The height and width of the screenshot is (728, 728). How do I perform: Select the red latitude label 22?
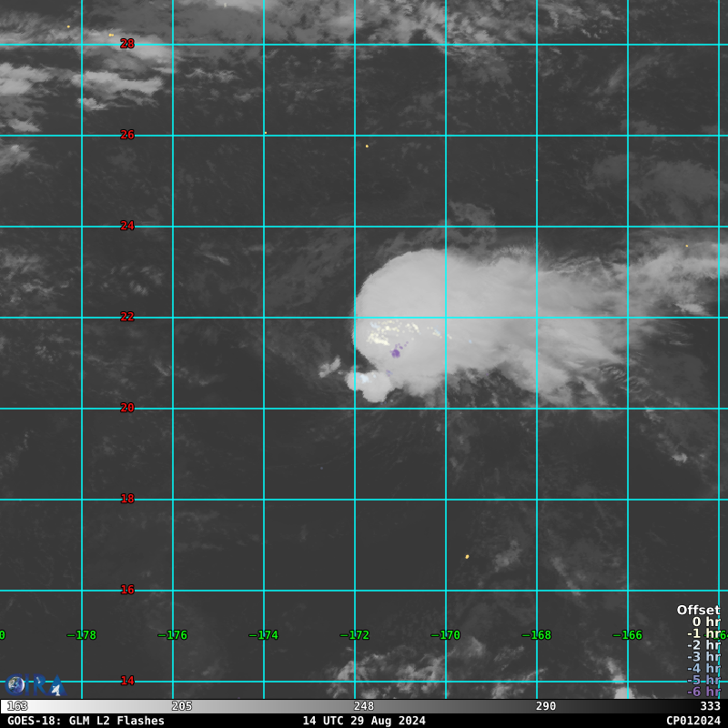[127, 317]
